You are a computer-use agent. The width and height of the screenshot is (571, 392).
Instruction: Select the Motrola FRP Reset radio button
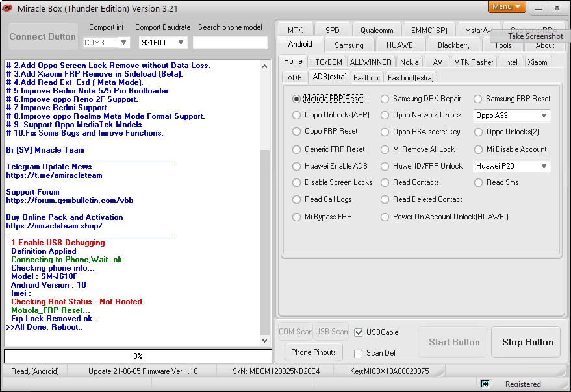296,99
